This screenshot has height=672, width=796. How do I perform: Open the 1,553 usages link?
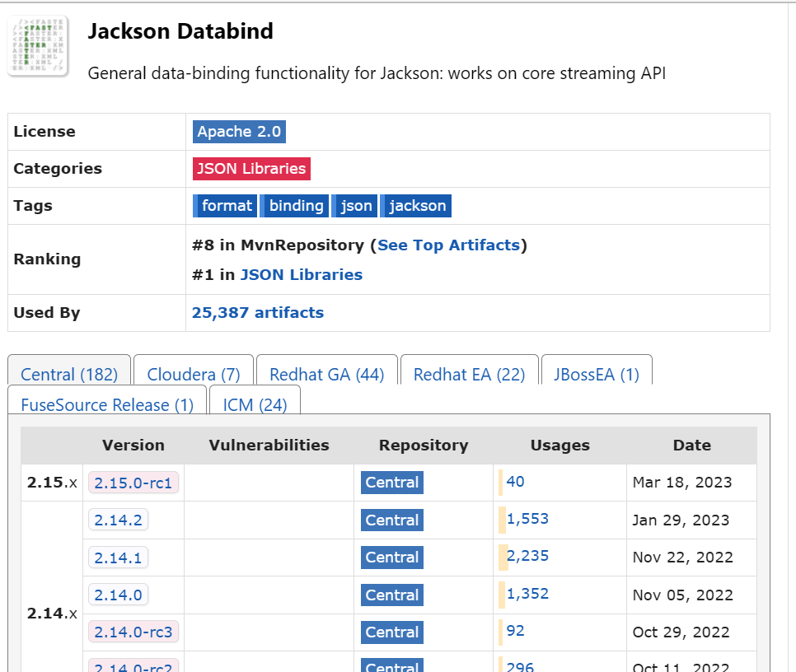click(x=527, y=519)
